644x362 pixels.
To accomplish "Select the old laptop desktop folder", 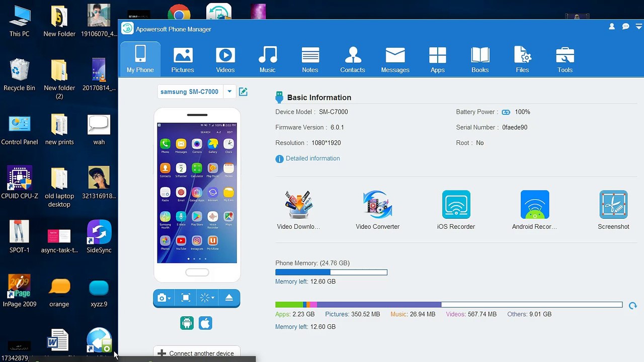I will tap(59, 187).
